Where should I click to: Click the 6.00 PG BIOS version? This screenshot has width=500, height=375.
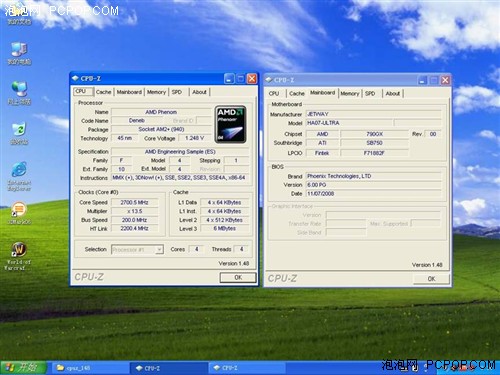point(373,185)
